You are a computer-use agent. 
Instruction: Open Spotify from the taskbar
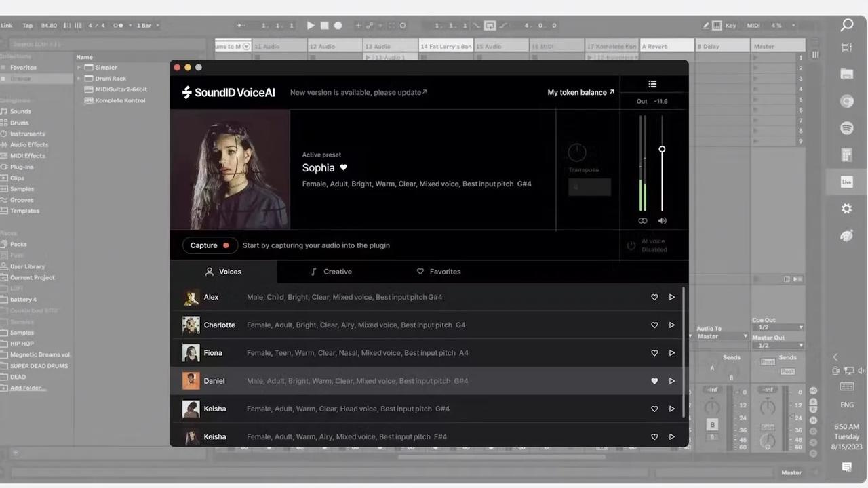click(x=847, y=128)
